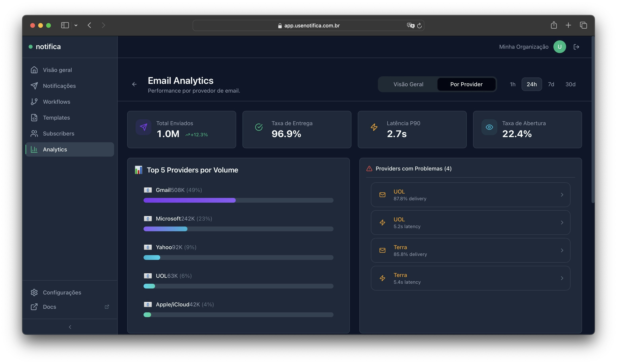Select the 7d time range

coord(551,84)
